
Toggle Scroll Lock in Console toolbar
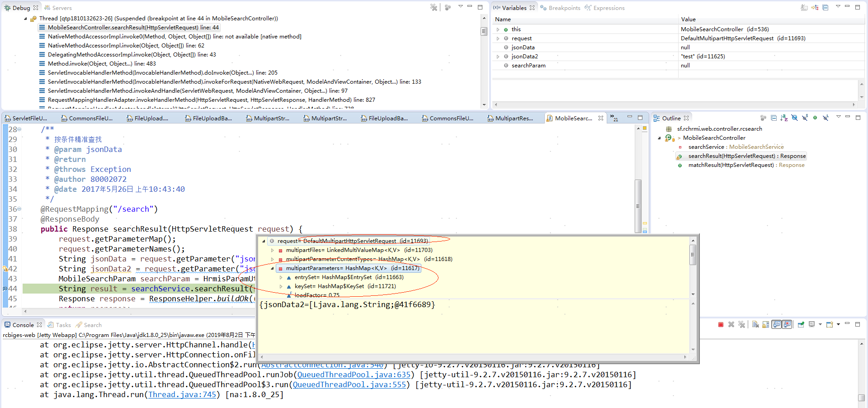coord(766,325)
